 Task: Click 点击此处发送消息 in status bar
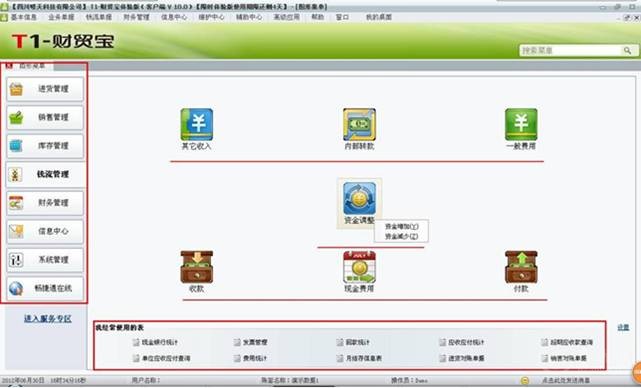coord(566,381)
